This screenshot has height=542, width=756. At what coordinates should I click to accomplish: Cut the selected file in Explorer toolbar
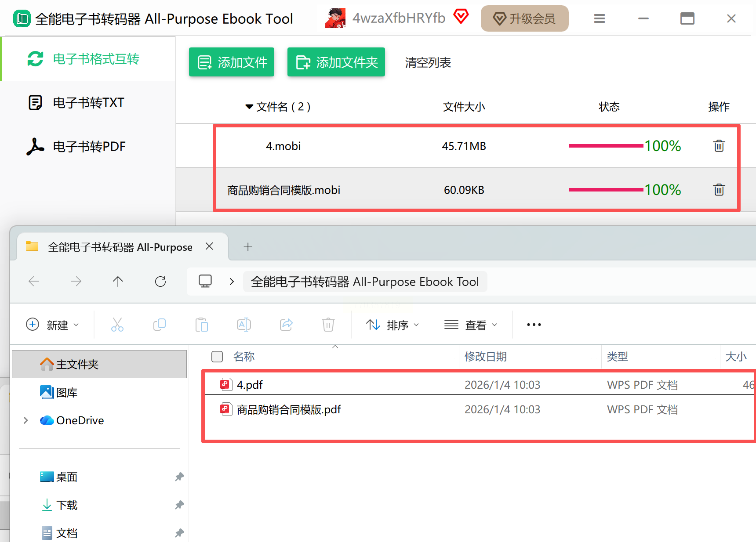117,325
